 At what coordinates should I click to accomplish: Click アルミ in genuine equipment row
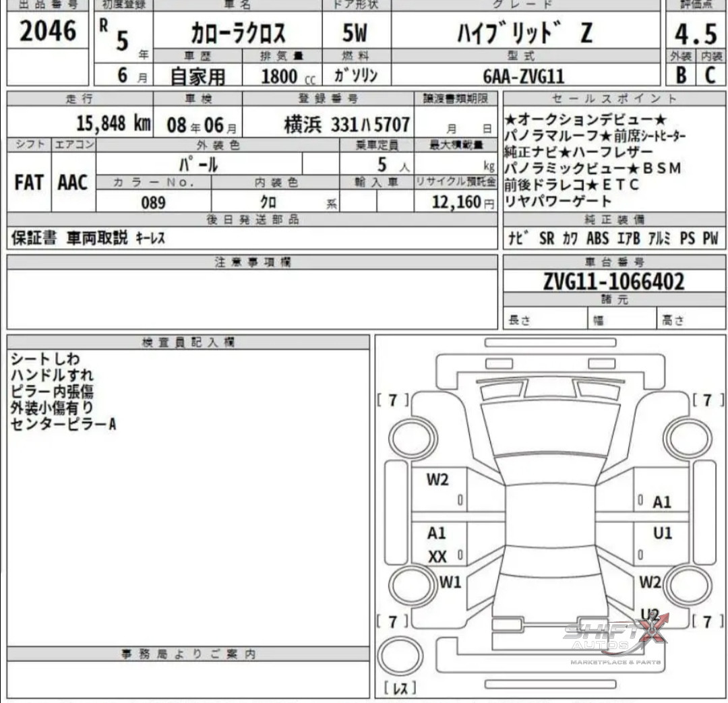coord(659,239)
